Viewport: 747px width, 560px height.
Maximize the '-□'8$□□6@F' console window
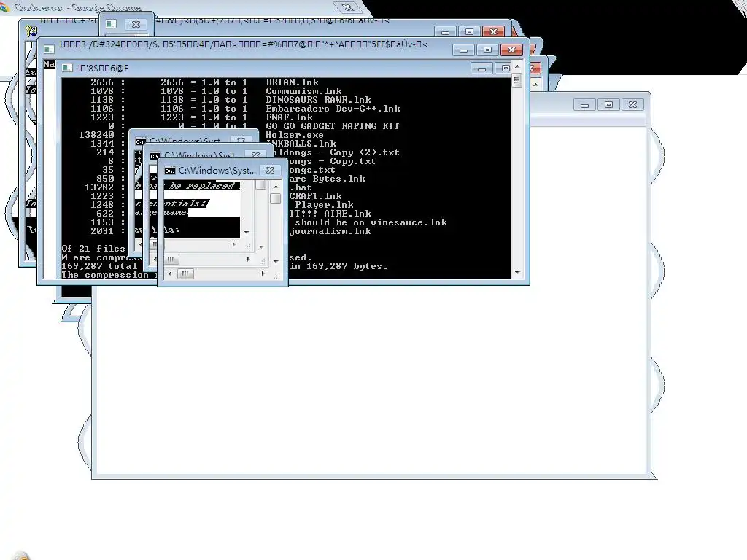pos(505,68)
